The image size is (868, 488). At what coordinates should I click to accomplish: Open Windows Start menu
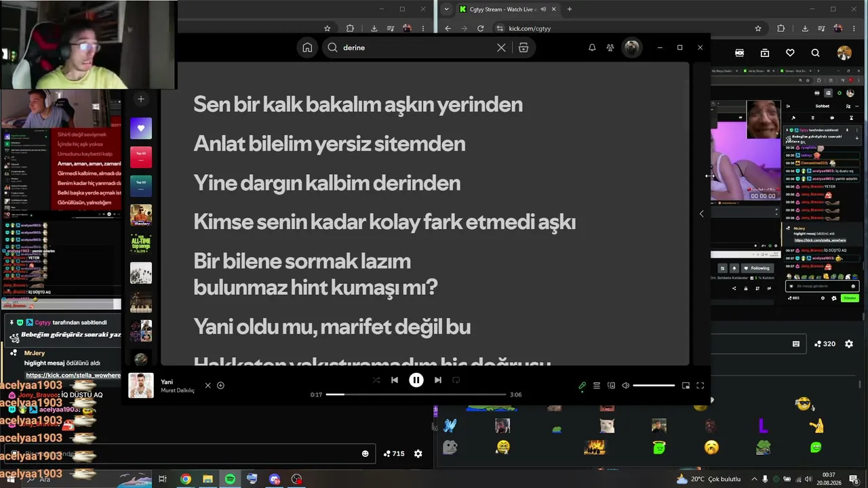point(11,479)
